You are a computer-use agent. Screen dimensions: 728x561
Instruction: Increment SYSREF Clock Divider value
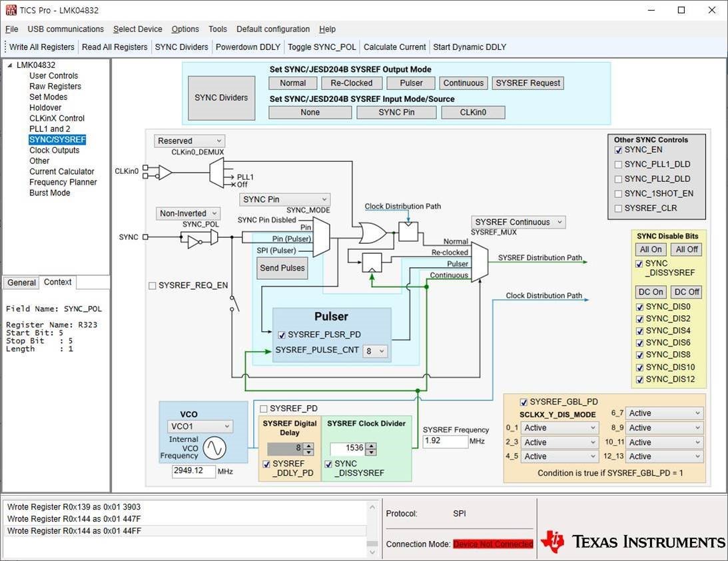coord(371,445)
